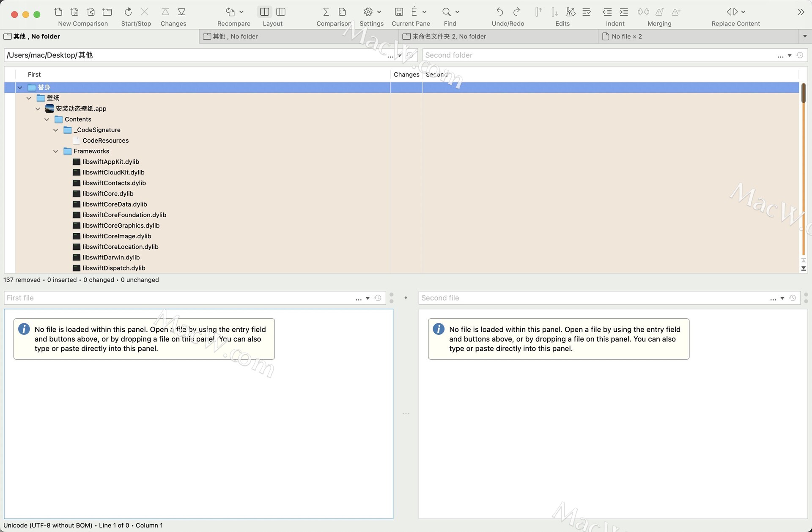Switch to two-way layout
The image size is (812, 532).
pyautogui.click(x=265, y=12)
